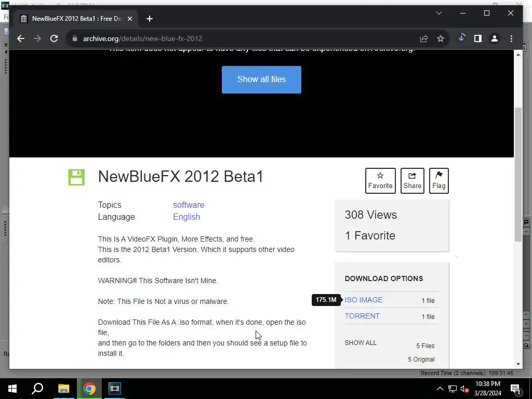Click the vertical scrollbar thumb
The height and width of the screenshot is (399, 532).
pyautogui.click(x=518, y=174)
